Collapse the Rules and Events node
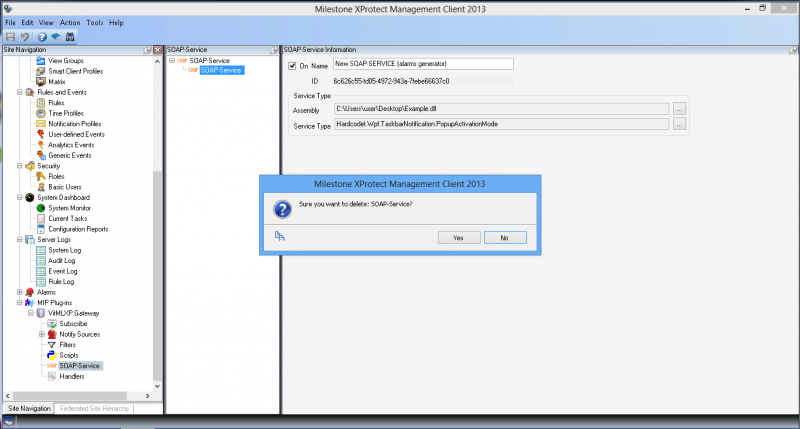 pos(20,92)
